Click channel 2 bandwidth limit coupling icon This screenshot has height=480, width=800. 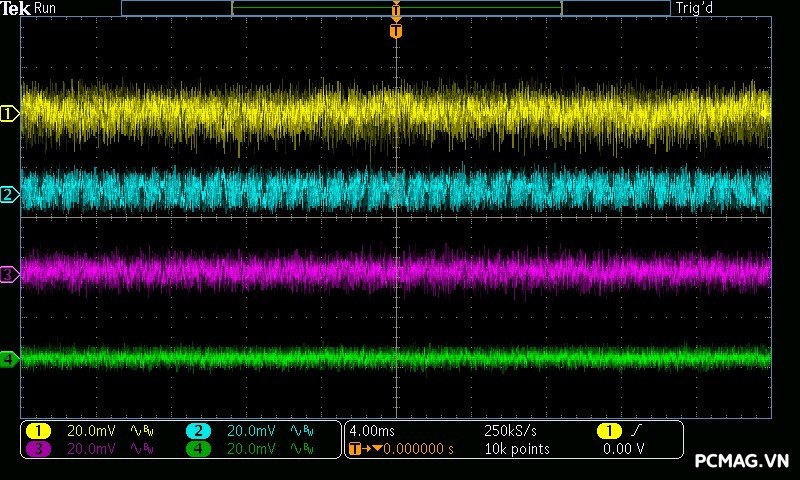301,431
